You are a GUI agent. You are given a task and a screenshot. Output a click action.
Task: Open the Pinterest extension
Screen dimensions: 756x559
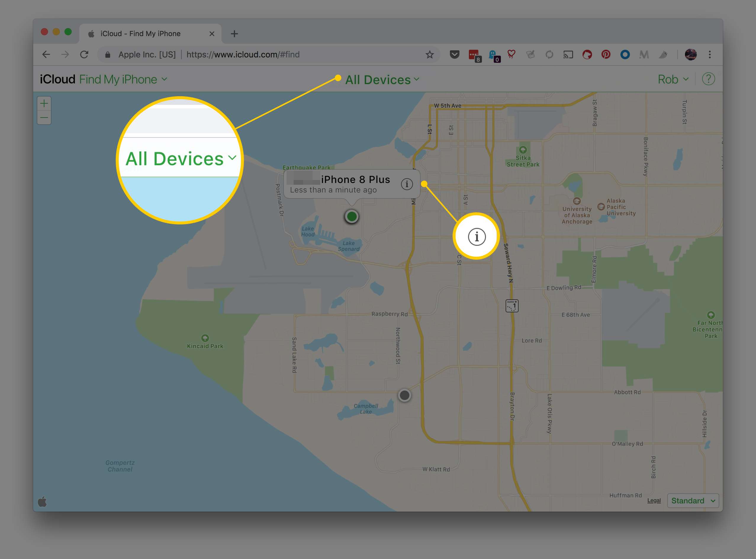606,54
